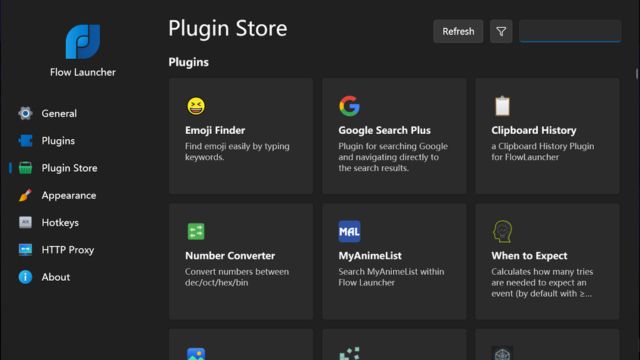Click the Google Search Plus G icon
Screen dimensions: 640x360
click(349, 106)
